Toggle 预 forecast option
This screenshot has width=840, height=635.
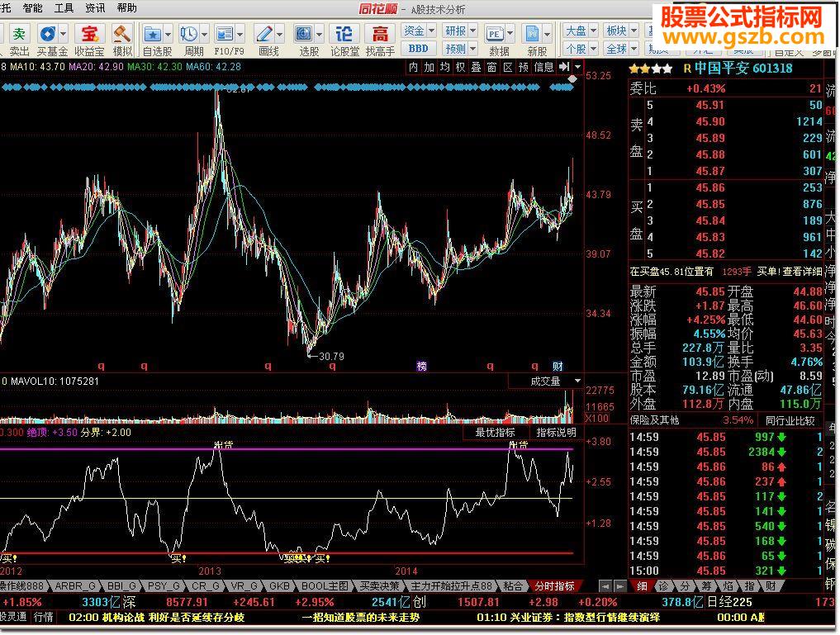point(524,67)
